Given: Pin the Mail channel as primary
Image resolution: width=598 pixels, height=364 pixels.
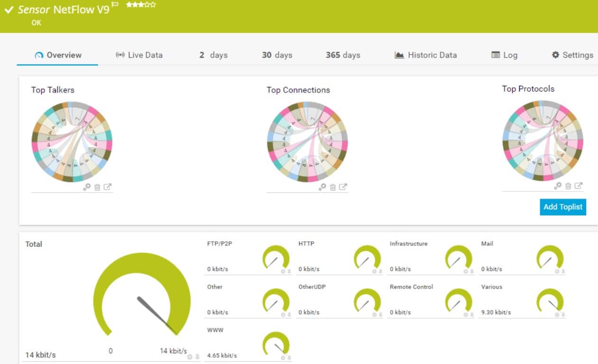Looking at the screenshot, I should tap(563, 272).
